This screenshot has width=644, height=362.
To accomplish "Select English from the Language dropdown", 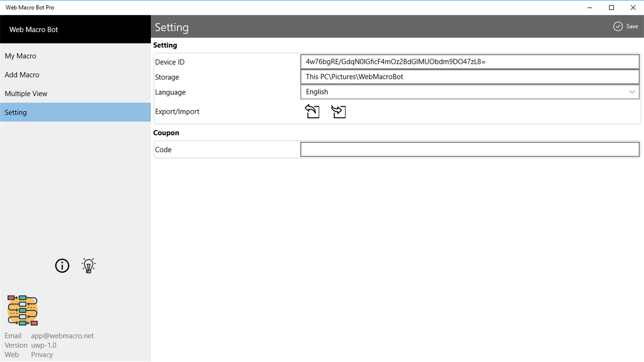I will click(x=470, y=92).
